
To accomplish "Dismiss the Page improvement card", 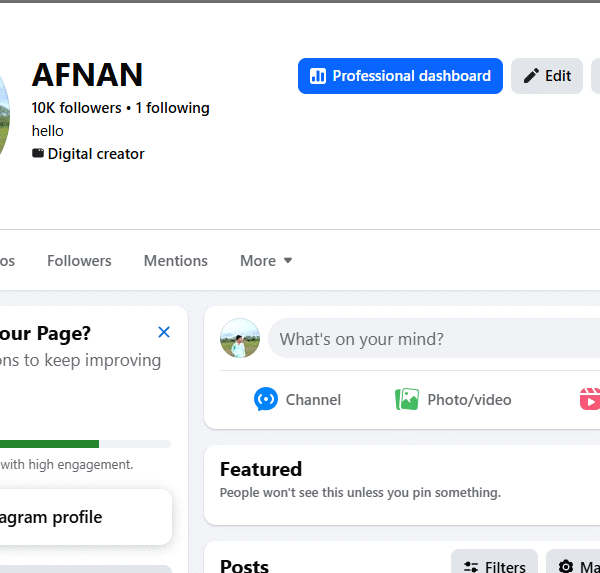I will pyautogui.click(x=164, y=332).
